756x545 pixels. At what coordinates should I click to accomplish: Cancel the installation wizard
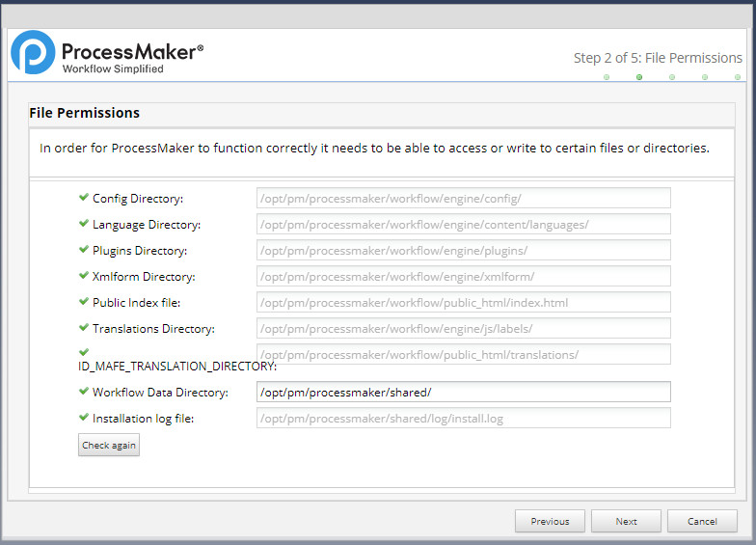click(702, 521)
